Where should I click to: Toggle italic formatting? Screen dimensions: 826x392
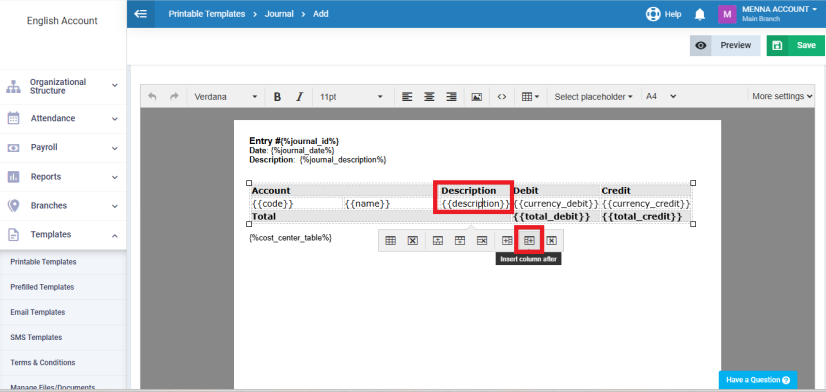300,97
